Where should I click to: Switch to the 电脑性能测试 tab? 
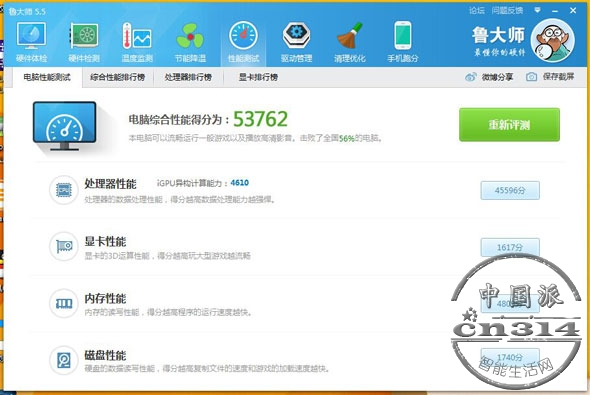pos(47,77)
